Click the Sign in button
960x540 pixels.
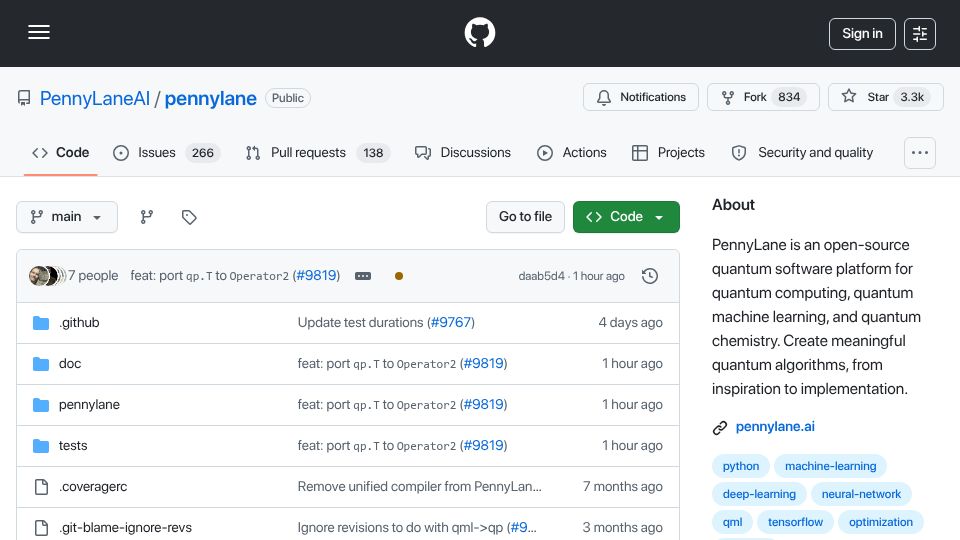coord(862,34)
